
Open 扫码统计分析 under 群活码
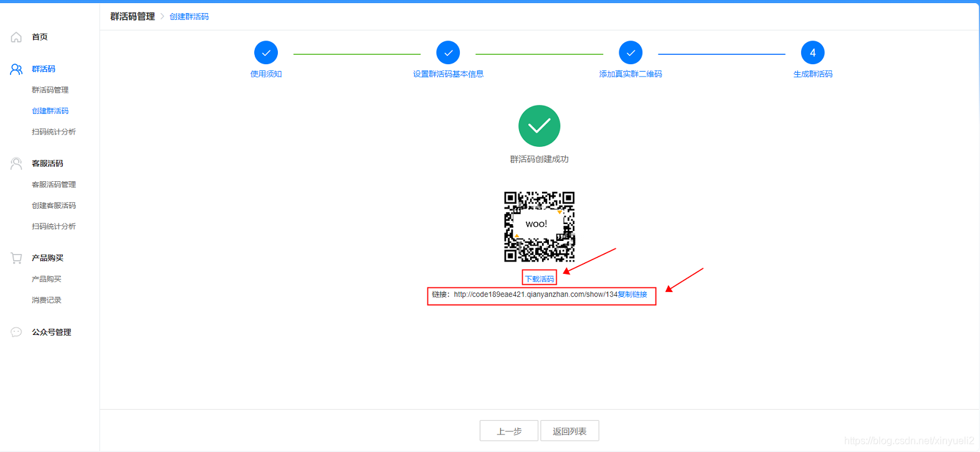54,132
